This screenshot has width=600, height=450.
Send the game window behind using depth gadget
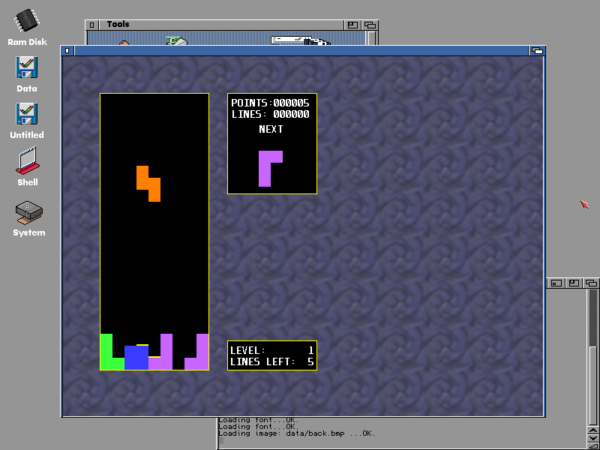[x=538, y=49]
